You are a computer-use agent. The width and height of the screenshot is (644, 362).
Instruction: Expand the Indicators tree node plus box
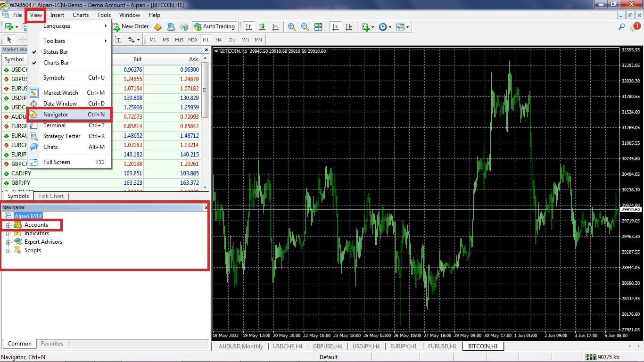[x=8, y=234]
